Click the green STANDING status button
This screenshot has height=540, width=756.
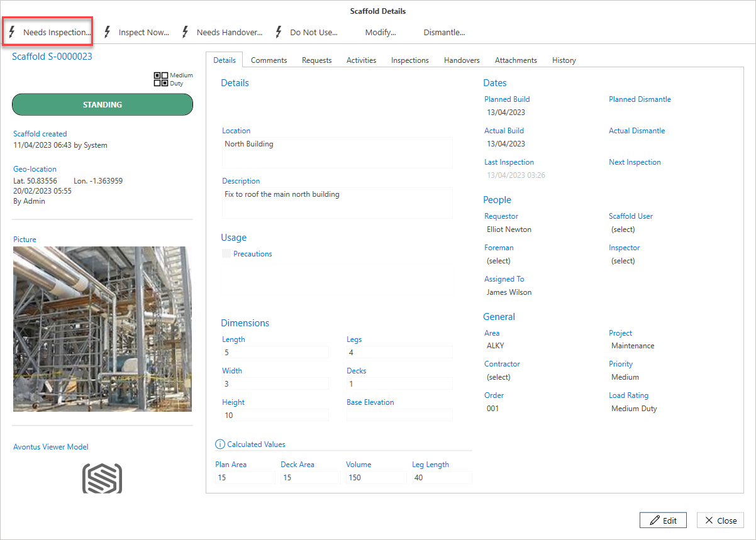[103, 104]
